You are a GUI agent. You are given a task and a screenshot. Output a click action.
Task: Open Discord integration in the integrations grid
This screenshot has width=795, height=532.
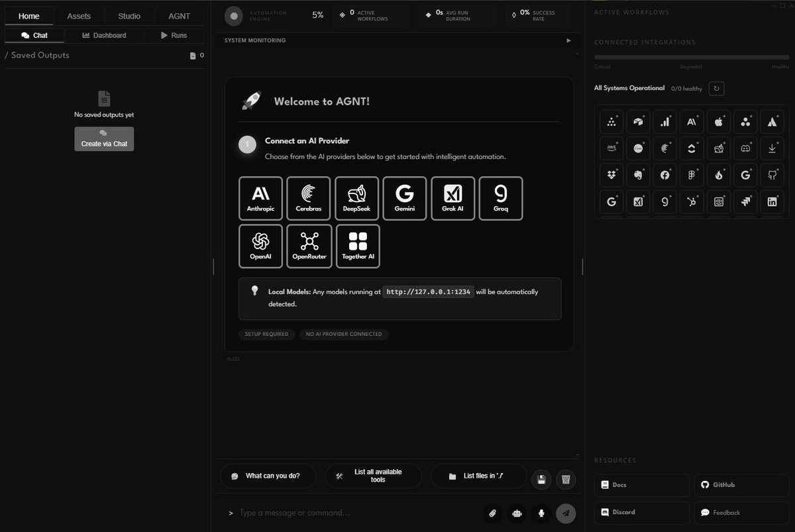(x=745, y=148)
